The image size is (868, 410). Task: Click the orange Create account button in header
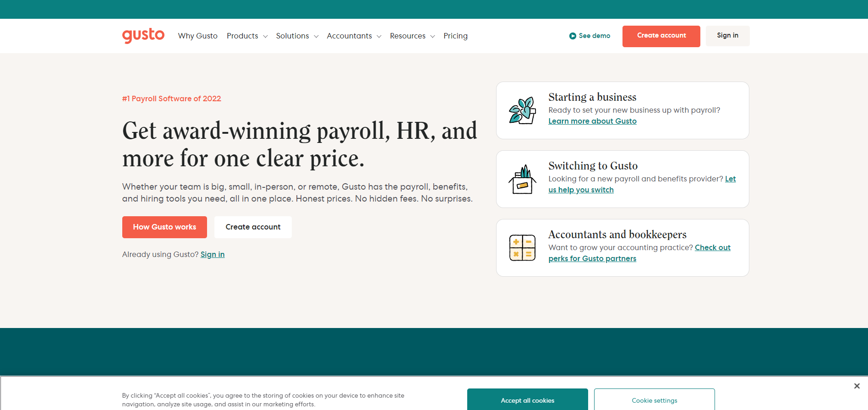pyautogui.click(x=661, y=36)
